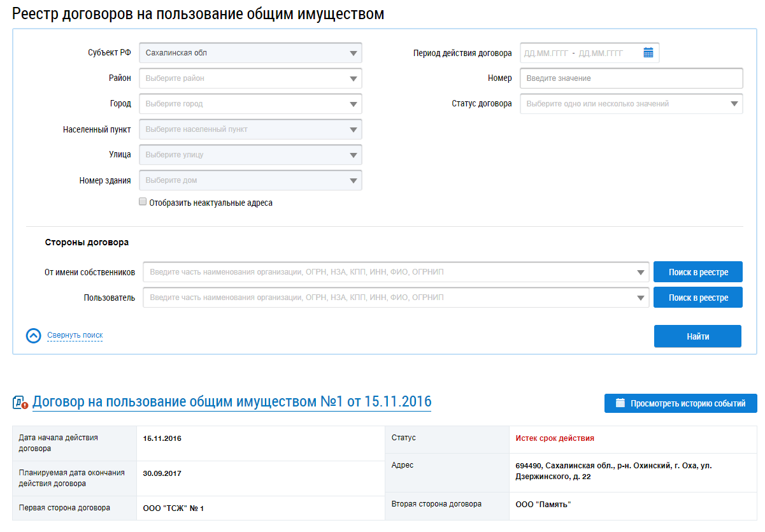Collapse search via 'Свернуть поиск' link
Viewport: 765px width, 532px height.
pos(75,335)
